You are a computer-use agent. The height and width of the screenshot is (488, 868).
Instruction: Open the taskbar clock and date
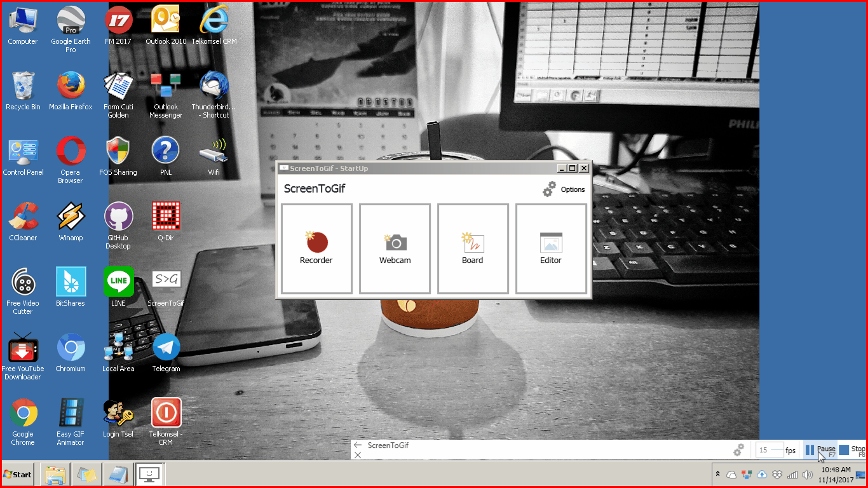836,475
